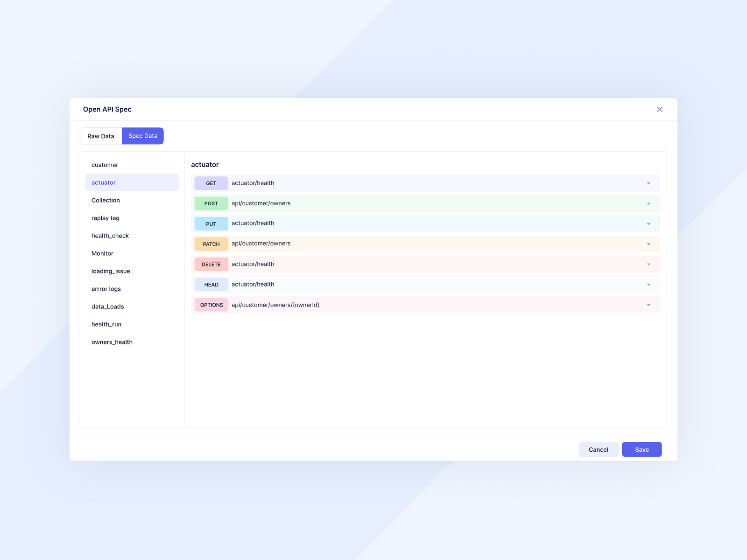Image resolution: width=747 pixels, height=560 pixels.
Task: Open raplay tag in the sidebar
Action: click(x=132, y=218)
